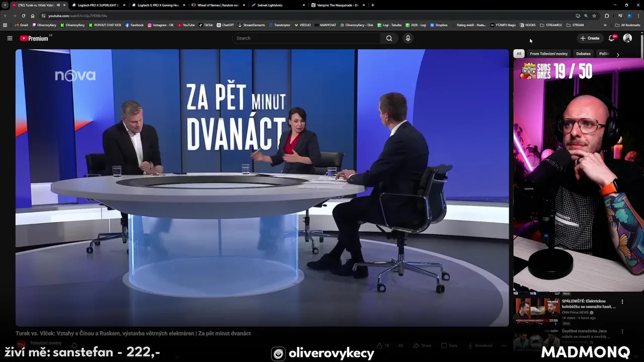View site information icon beside URL
644x362 pixels.
click(44, 16)
